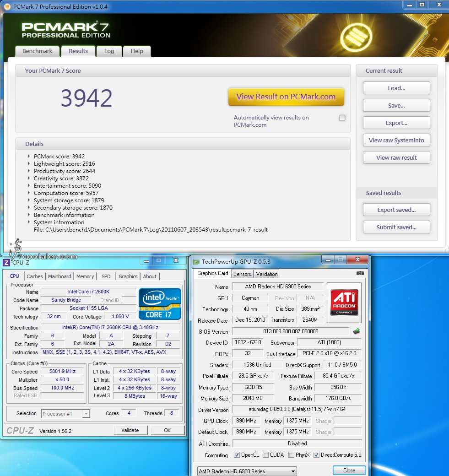Image resolution: width=449 pixels, height=476 pixels.
Task: Toggle the CUDA checkbox in GPU-Z
Action: [x=265, y=455]
